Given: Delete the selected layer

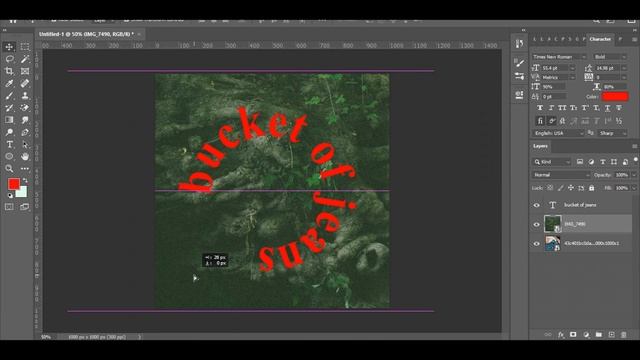Looking at the screenshot, I should [624, 335].
